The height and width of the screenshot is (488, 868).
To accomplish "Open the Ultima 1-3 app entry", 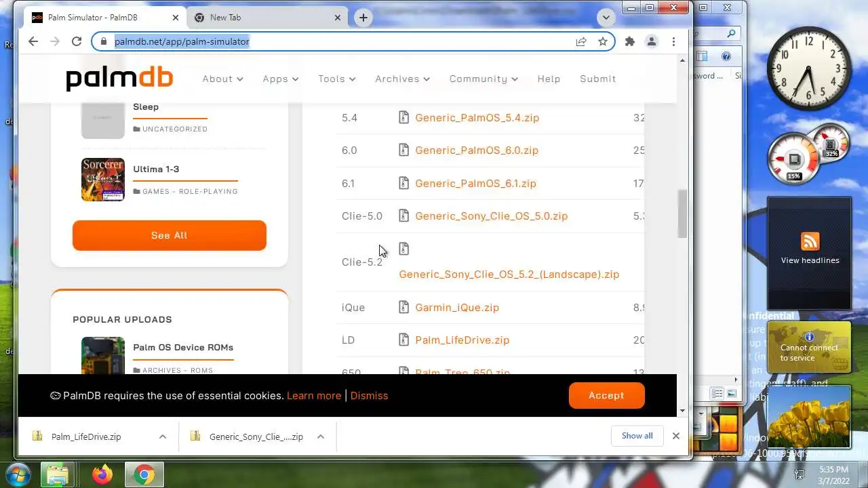I will (x=156, y=169).
